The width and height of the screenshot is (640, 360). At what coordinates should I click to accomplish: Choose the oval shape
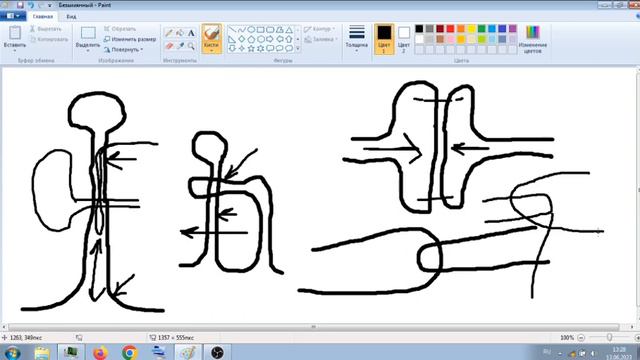[251, 30]
